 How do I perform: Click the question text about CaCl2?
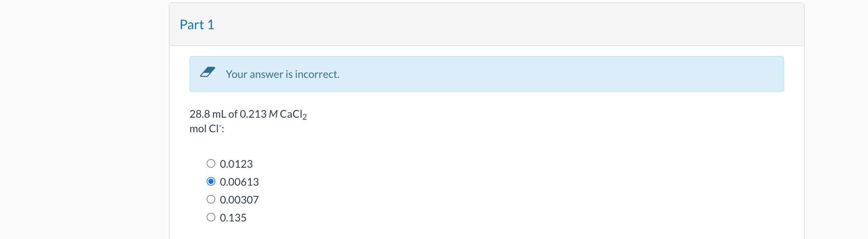tap(248, 114)
